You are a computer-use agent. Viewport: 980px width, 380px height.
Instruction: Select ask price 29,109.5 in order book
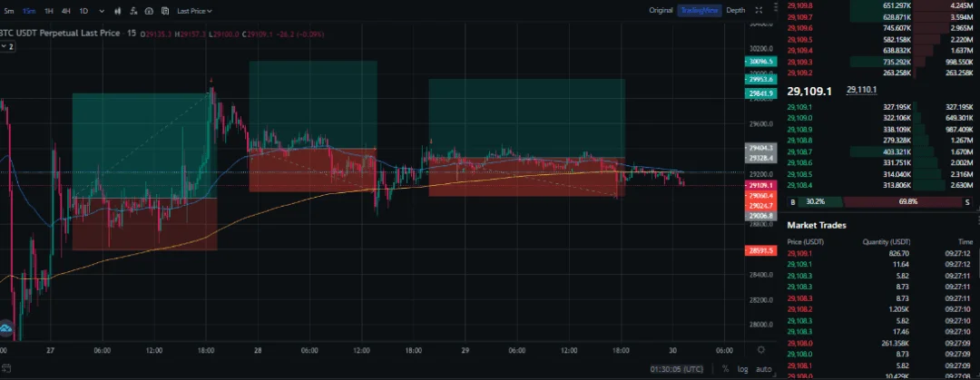(799, 39)
